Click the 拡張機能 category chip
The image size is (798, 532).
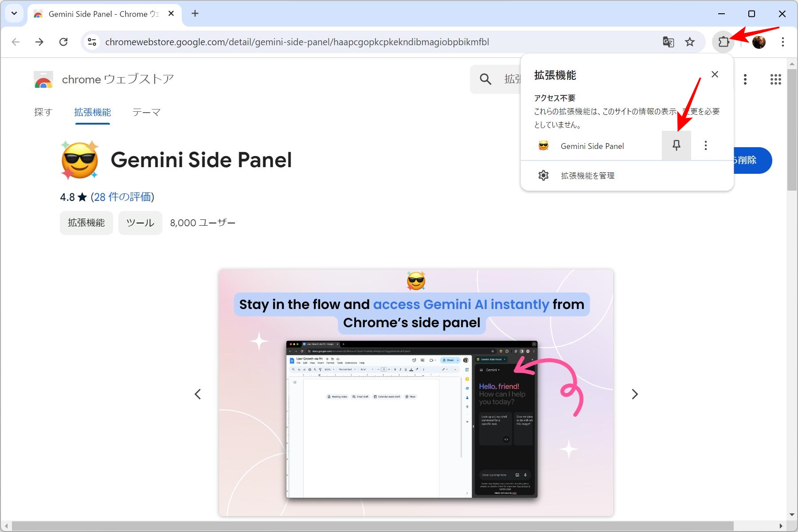click(x=86, y=223)
